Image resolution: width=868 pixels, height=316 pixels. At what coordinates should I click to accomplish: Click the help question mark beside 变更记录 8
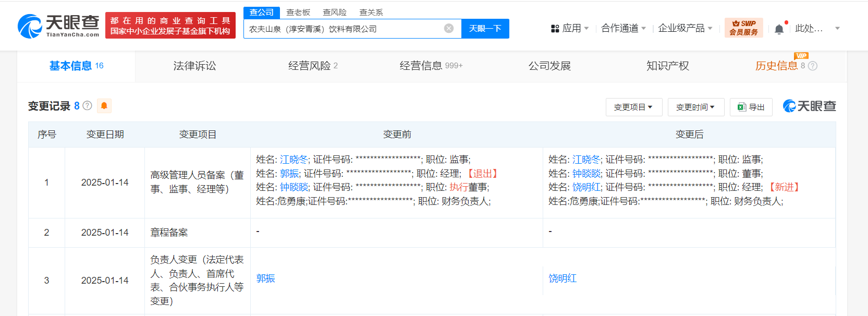(x=88, y=106)
